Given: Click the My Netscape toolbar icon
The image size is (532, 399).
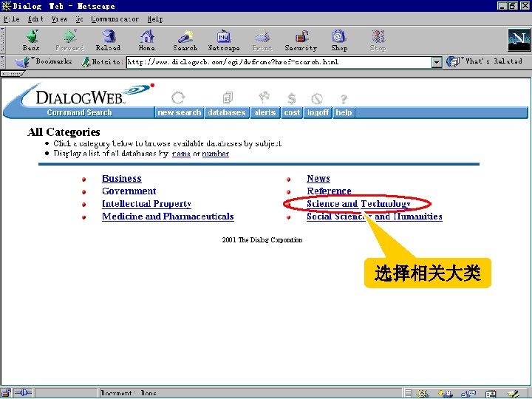Looking at the screenshot, I should pyautogui.click(x=224, y=40).
